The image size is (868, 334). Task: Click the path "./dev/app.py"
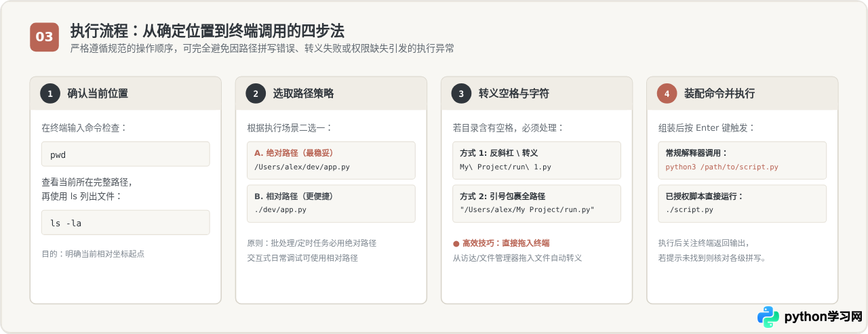(x=280, y=209)
